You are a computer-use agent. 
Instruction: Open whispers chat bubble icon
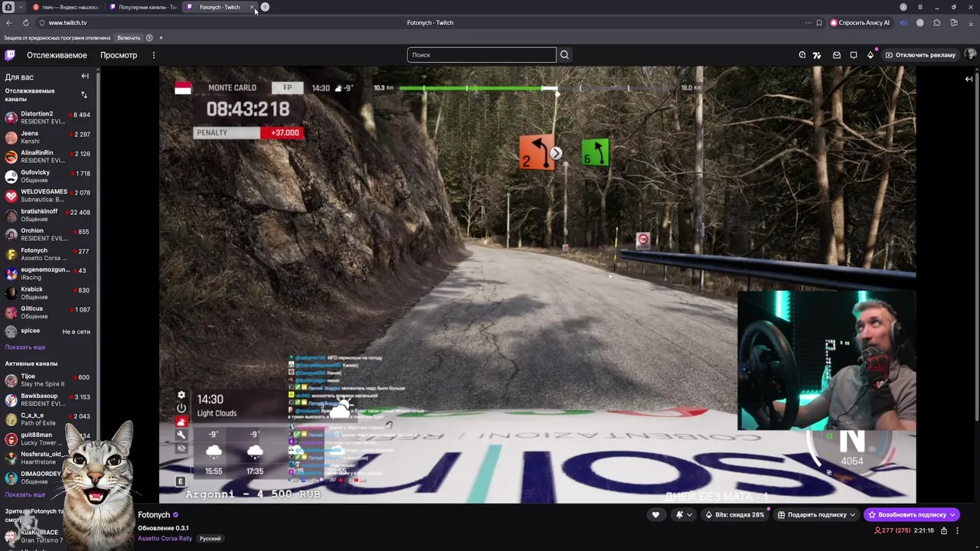coord(853,55)
